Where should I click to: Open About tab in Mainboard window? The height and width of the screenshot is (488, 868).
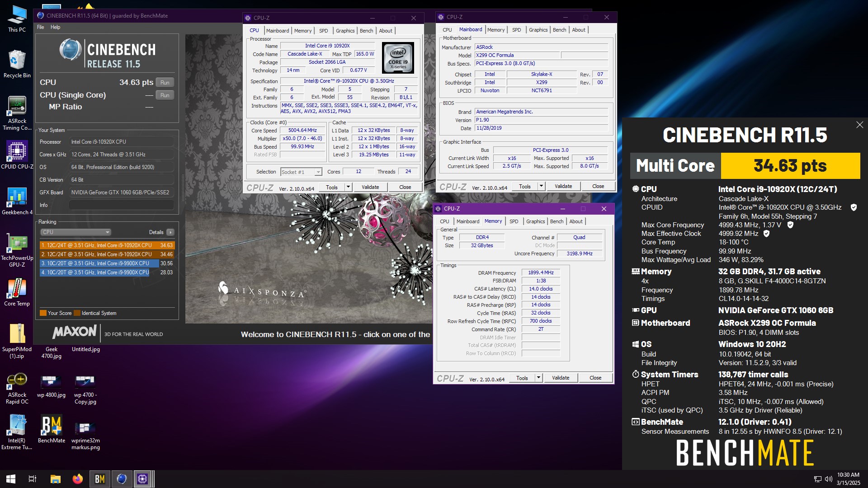coord(578,30)
